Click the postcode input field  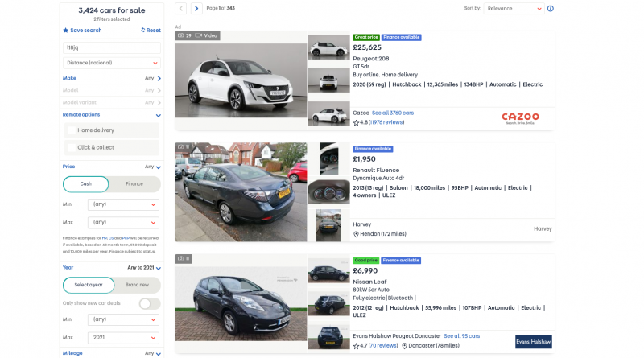(112, 47)
